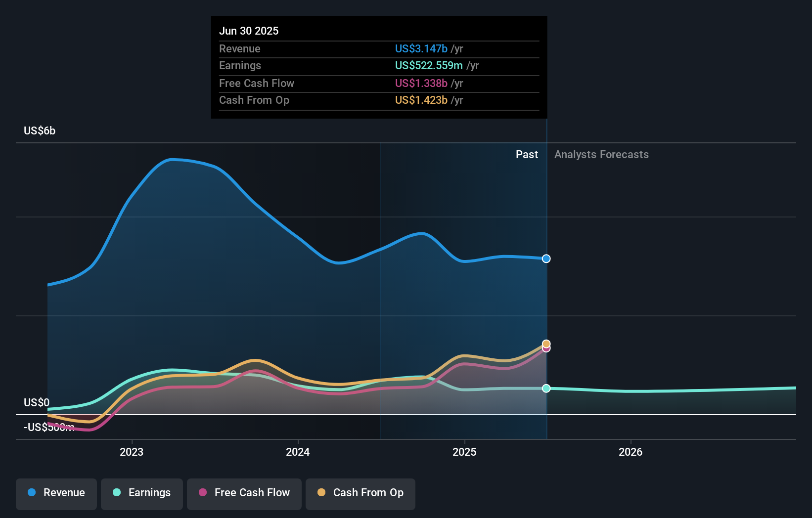Toggle the Revenue series visibility
Image resolution: width=812 pixels, height=518 pixels.
56,493
